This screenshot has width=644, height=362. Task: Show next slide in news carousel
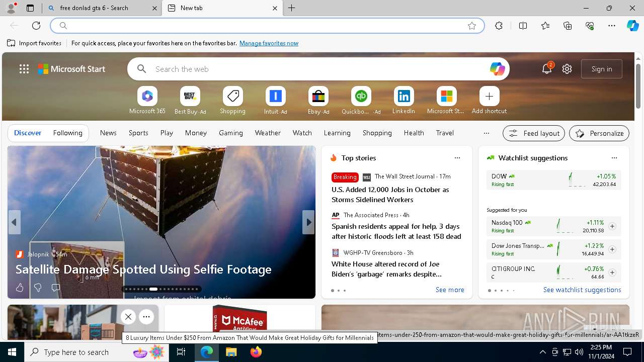pyautogui.click(x=308, y=222)
